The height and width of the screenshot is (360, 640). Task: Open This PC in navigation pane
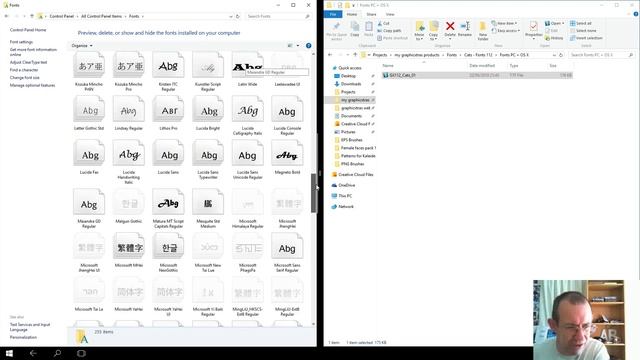342,196
